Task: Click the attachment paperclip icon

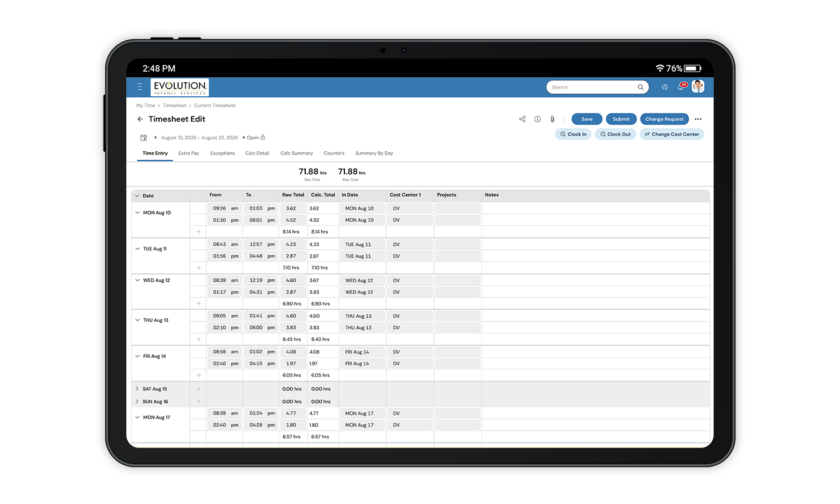Action: click(552, 119)
